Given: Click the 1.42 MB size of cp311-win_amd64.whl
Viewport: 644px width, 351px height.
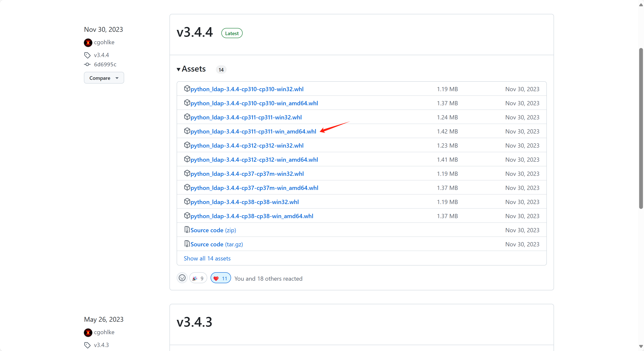Looking at the screenshot, I should (x=447, y=131).
